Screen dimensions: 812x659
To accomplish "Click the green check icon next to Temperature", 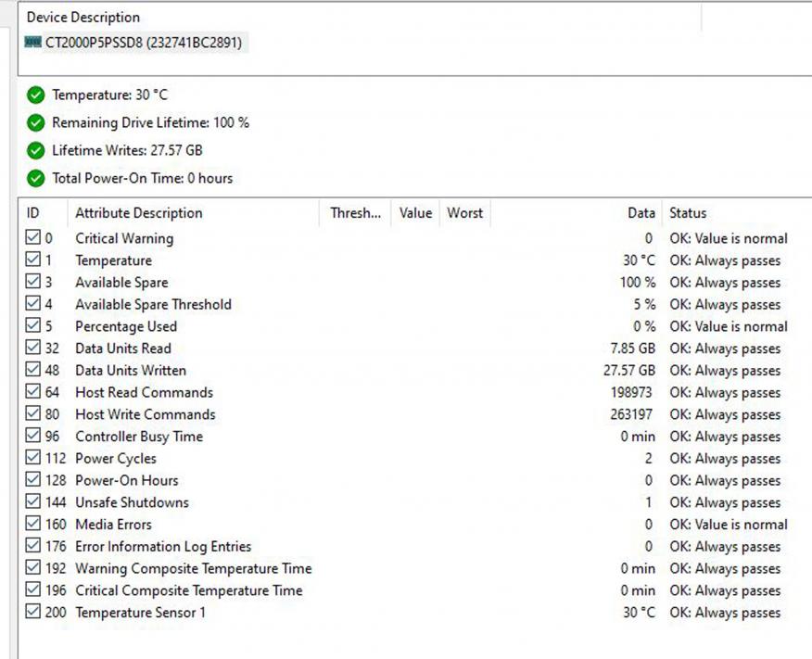I will 36,95.
